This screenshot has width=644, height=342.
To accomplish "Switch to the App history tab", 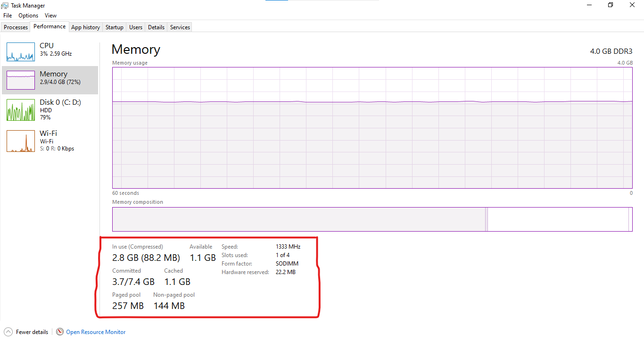I will 85,27.
